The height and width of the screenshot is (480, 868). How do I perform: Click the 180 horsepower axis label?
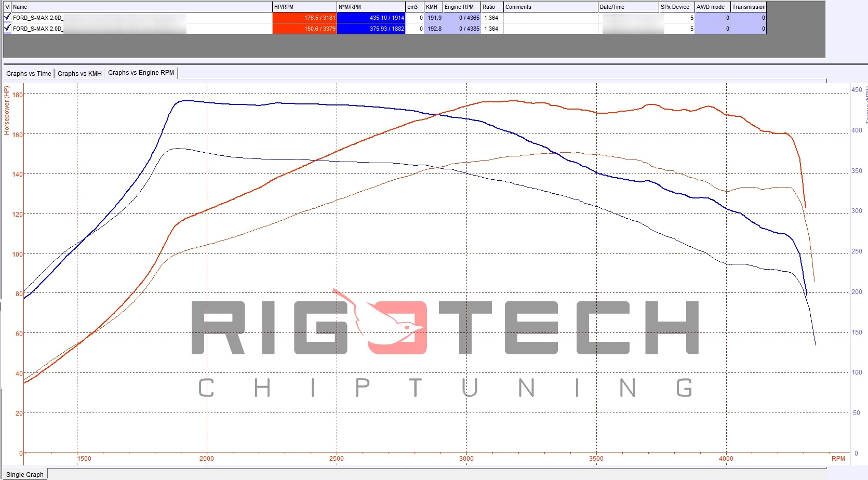(18, 95)
